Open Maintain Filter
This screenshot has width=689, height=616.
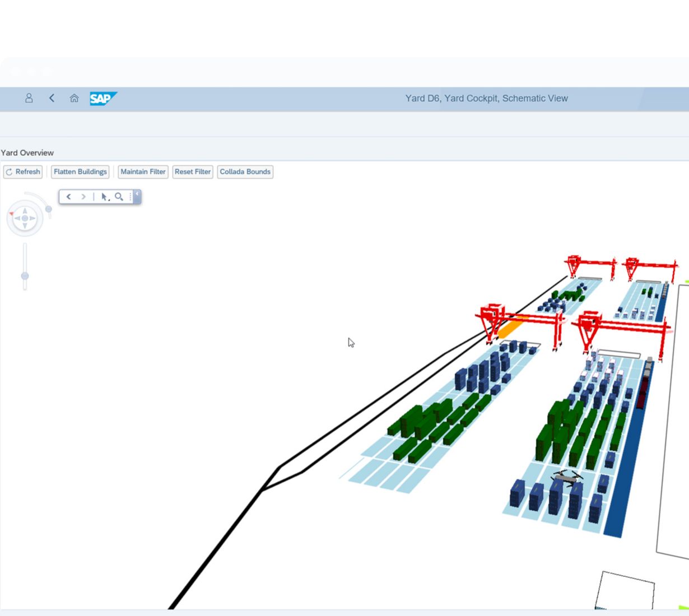tap(143, 172)
